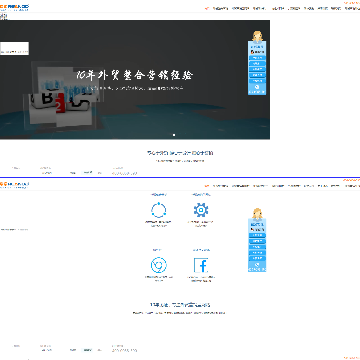The height and width of the screenshot is (360, 360).
Task: Click the white box on the banner's left edge
Action: coord(14,49)
